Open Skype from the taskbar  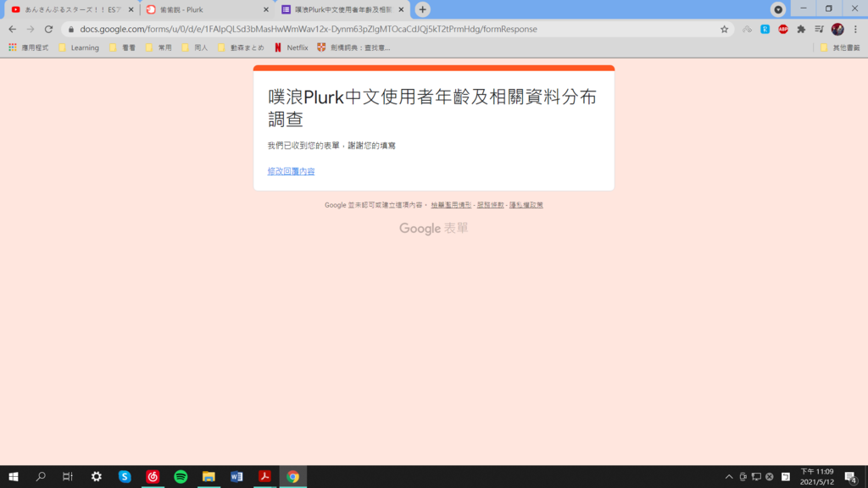coord(125,476)
